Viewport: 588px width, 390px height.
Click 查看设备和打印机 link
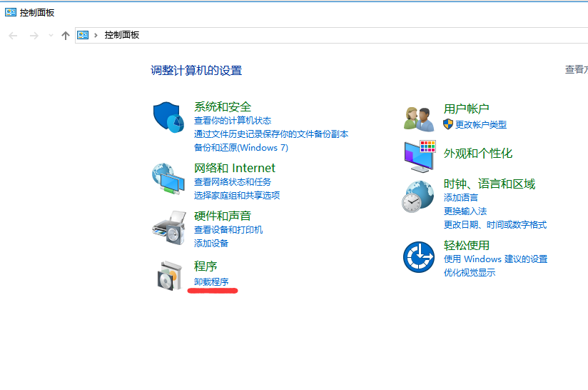[228, 230]
